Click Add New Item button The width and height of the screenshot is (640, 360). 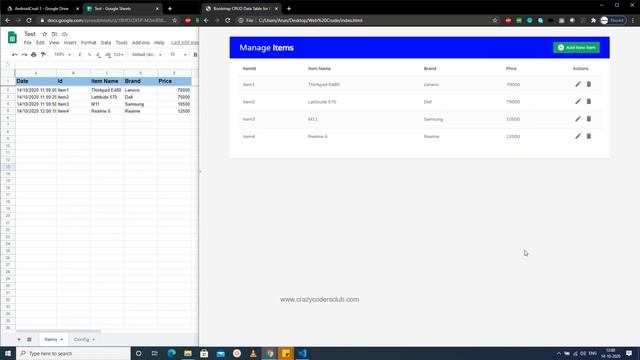coord(576,48)
